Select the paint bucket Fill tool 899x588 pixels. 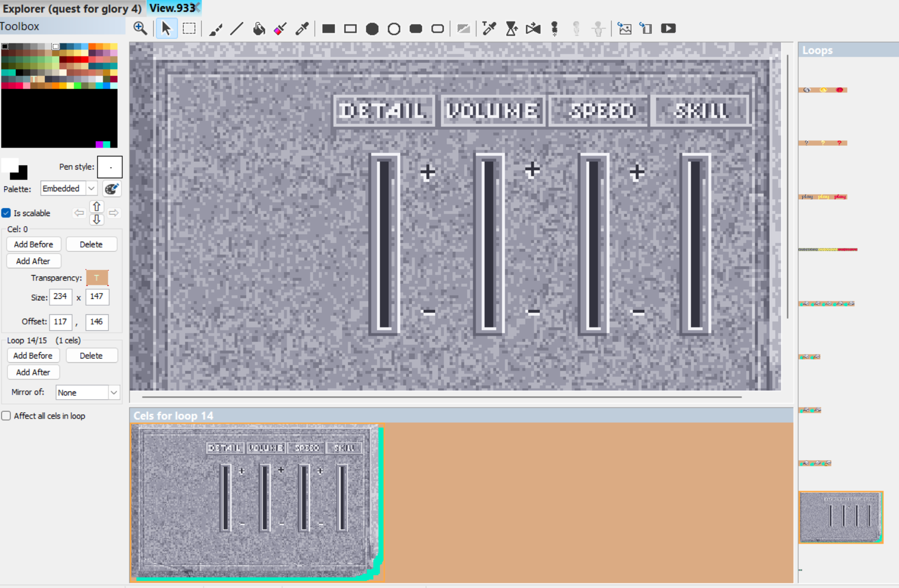coord(259,29)
